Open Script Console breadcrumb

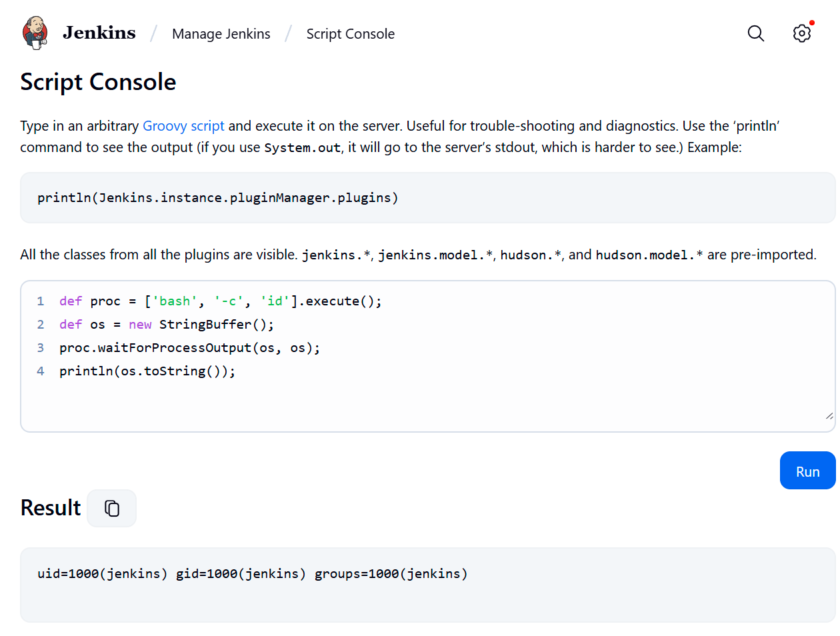(351, 34)
